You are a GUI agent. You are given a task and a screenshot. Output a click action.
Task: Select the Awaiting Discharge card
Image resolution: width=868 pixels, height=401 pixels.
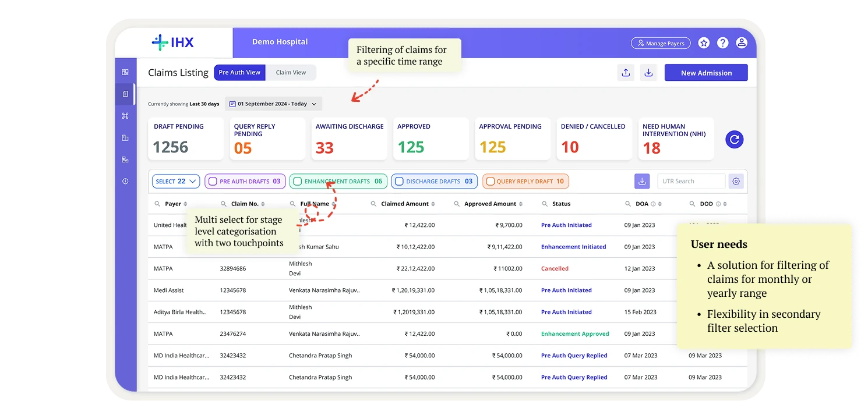[349, 139]
